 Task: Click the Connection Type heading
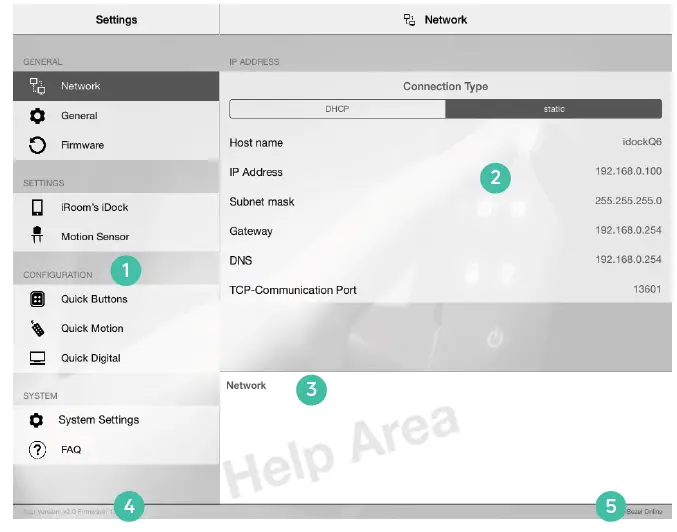[446, 86]
